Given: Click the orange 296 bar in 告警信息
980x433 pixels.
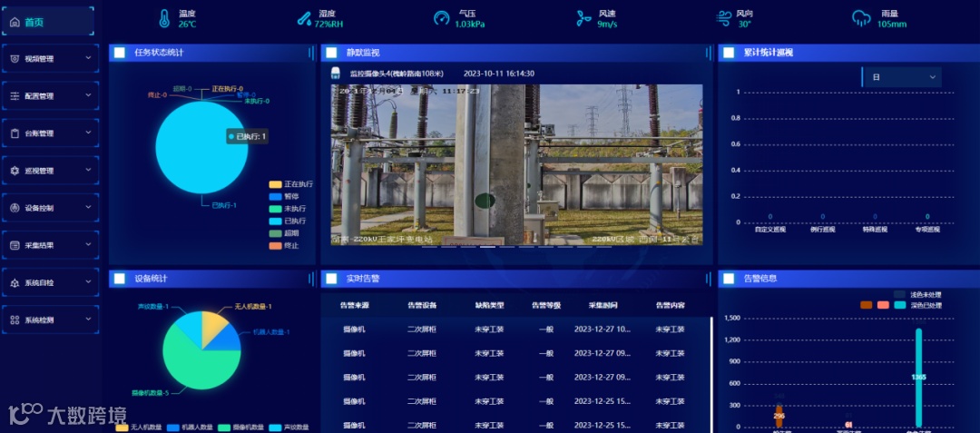Looking at the screenshot, I should (779, 416).
